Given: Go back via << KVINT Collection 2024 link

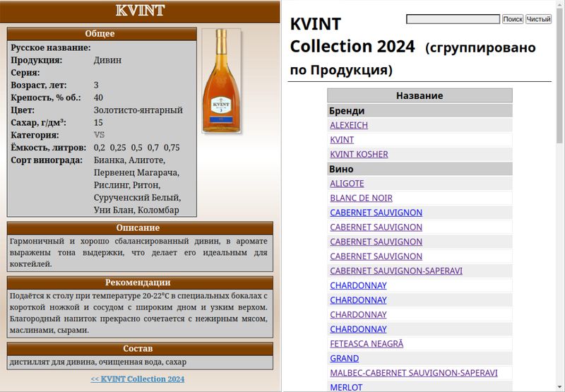Looking at the screenshot, I should (x=138, y=379).
